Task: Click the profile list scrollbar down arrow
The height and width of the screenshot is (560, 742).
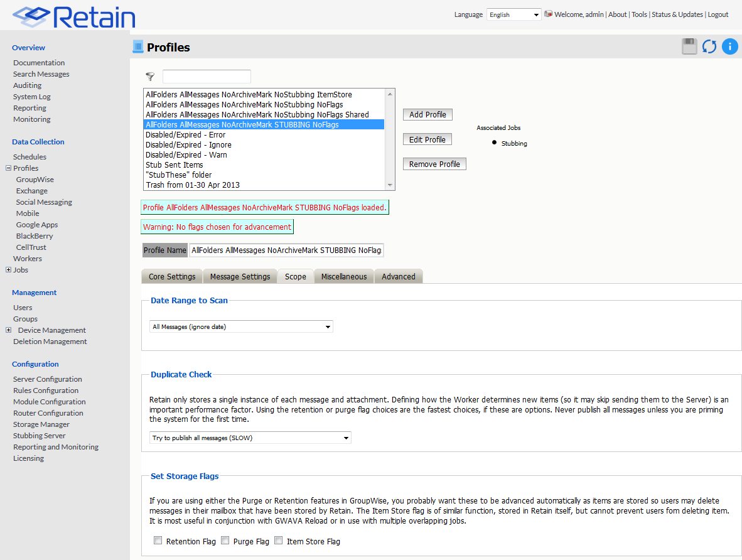Action: point(390,185)
